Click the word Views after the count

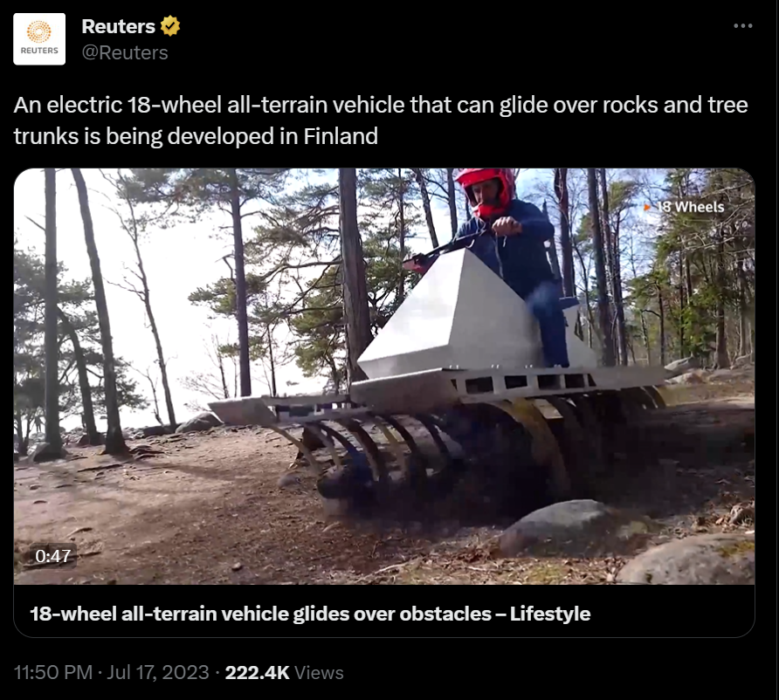click(x=319, y=673)
